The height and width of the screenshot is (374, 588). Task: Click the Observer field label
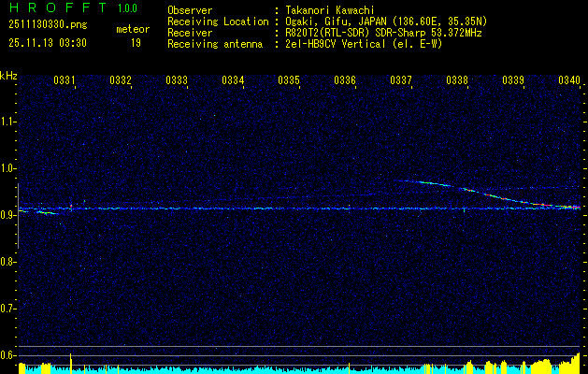point(190,10)
